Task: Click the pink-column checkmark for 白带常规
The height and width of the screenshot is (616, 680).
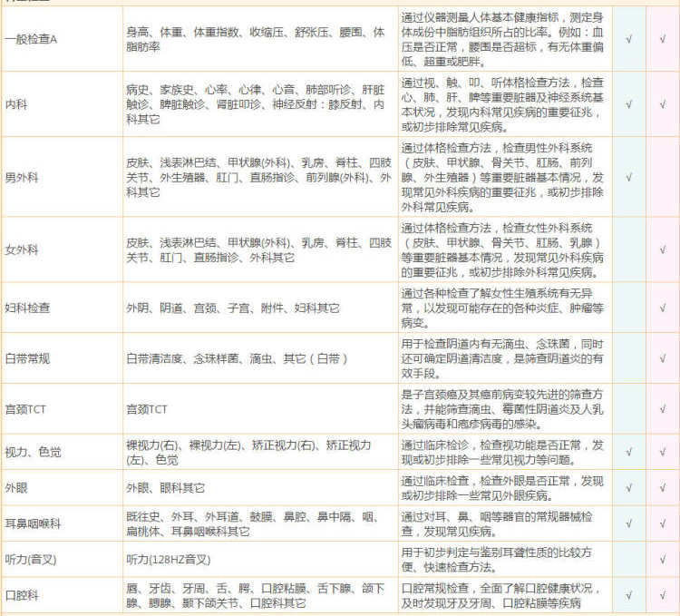Action: [x=662, y=358]
